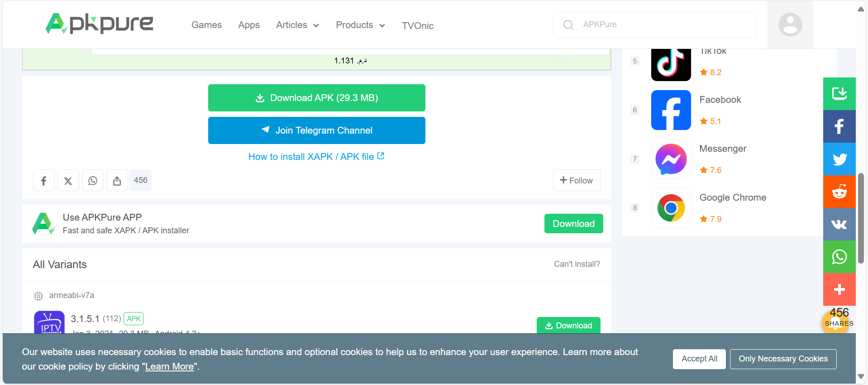Open the TVOnic menu item
Viewport: 868px width, 385px height.
tap(417, 26)
